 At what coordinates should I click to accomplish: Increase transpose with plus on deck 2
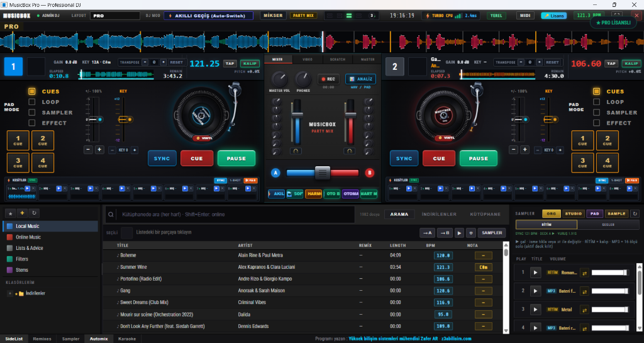(539, 62)
